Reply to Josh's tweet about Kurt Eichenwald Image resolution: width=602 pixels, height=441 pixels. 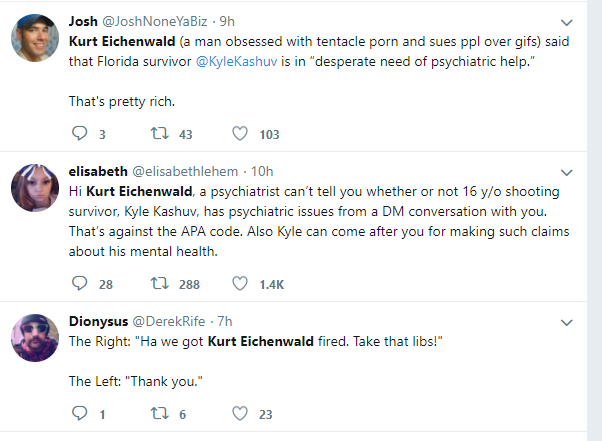click(79, 134)
